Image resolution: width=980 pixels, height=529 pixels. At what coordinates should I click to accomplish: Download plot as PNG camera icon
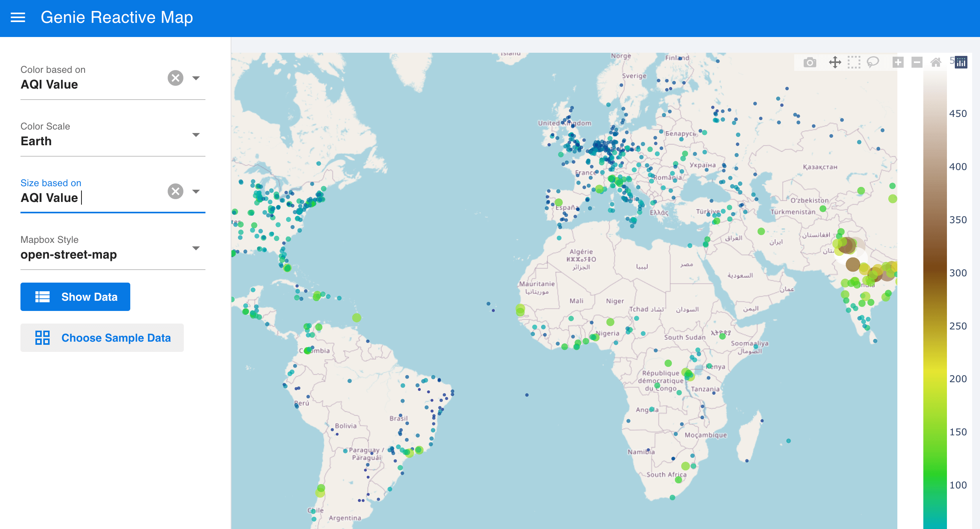810,62
